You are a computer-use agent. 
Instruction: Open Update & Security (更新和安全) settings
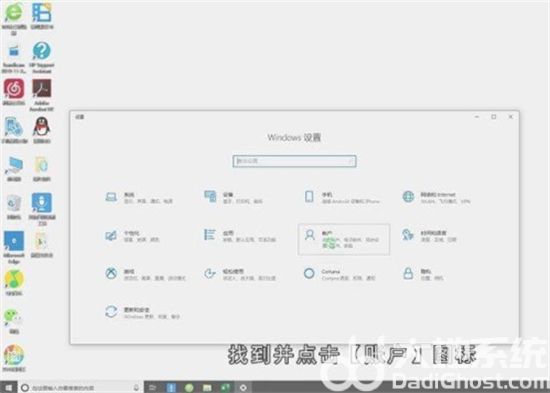(x=142, y=312)
